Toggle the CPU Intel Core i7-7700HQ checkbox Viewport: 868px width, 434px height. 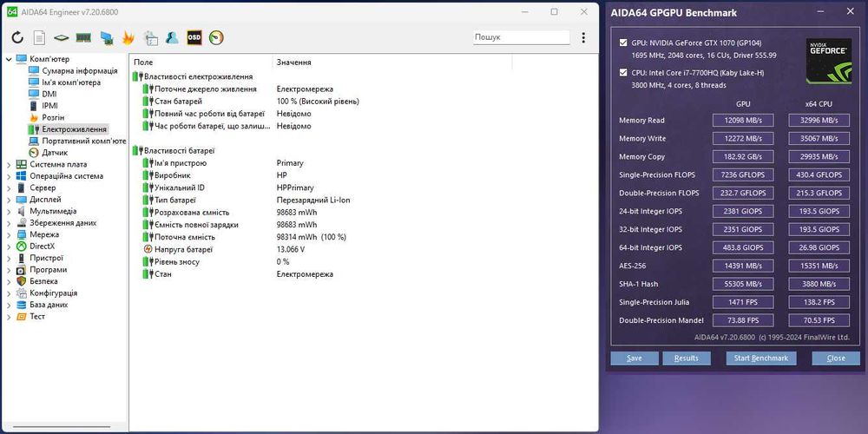point(624,73)
